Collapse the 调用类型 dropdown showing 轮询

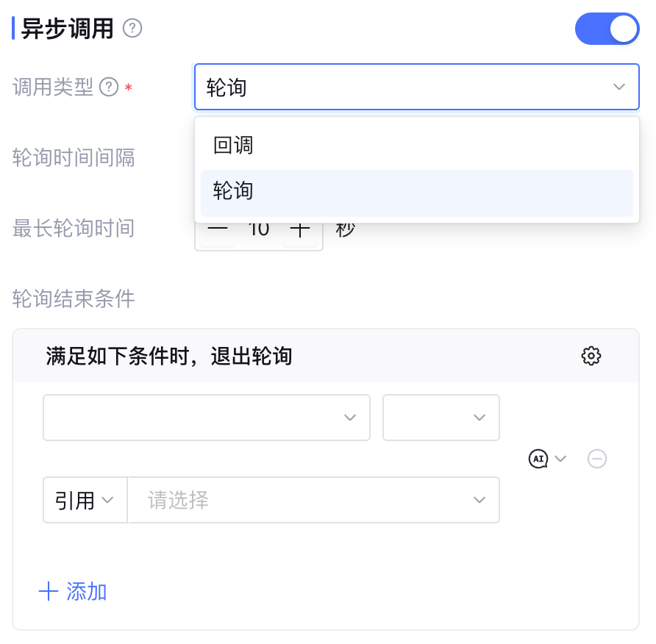tap(618, 87)
